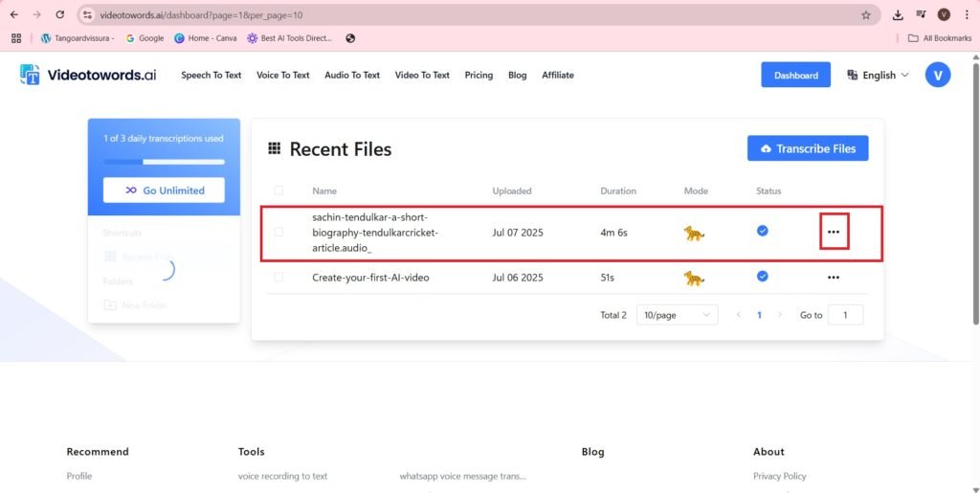Reload the page with the refresh icon
Viewport: 980px width, 493px height.
(60, 15)
